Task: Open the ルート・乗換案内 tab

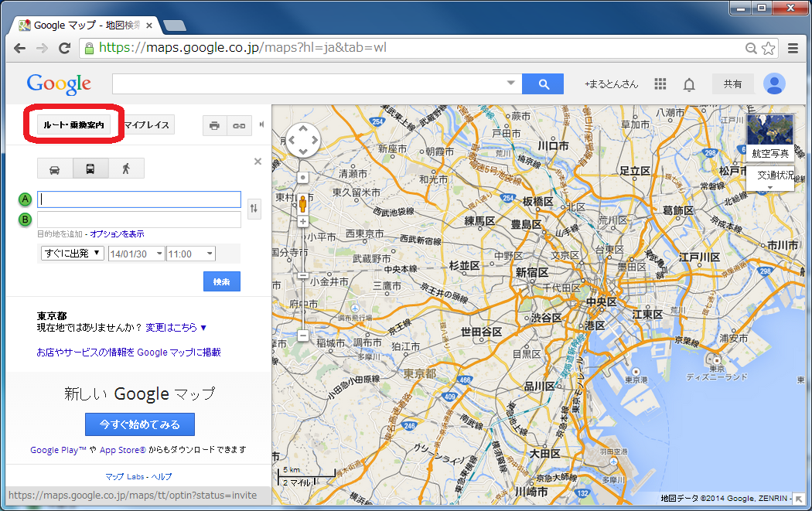Action: 73,124
